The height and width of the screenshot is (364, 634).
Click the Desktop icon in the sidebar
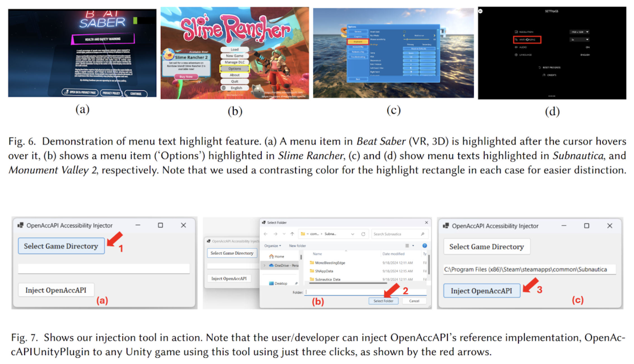271,283
